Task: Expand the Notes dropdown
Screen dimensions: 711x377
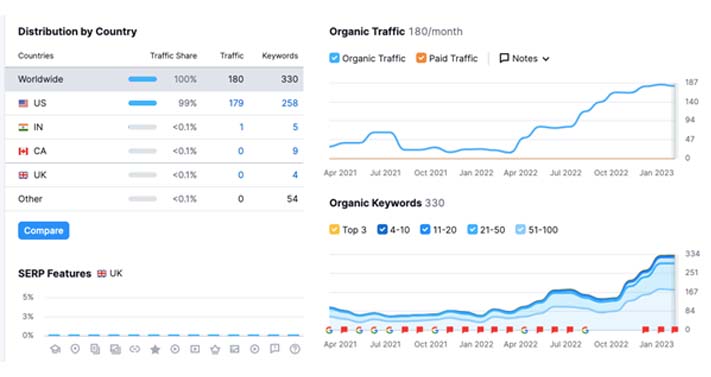Action: click(524, 59)
